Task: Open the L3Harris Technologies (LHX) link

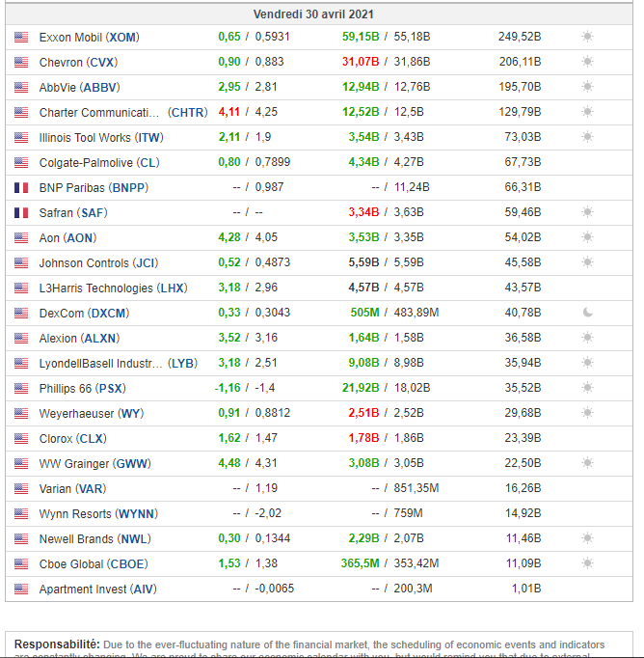Action: pyautogui.click(x=113, y=288)
